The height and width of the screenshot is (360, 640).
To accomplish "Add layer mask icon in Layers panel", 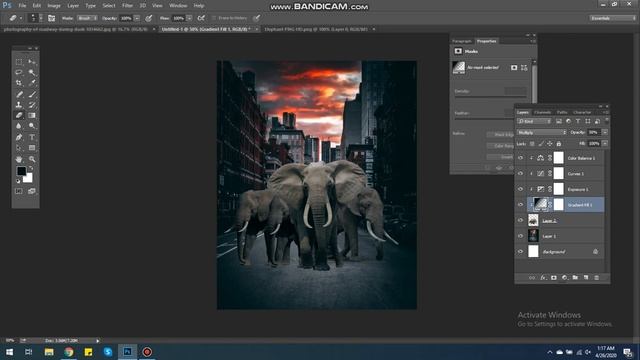I will coord(553,278).
